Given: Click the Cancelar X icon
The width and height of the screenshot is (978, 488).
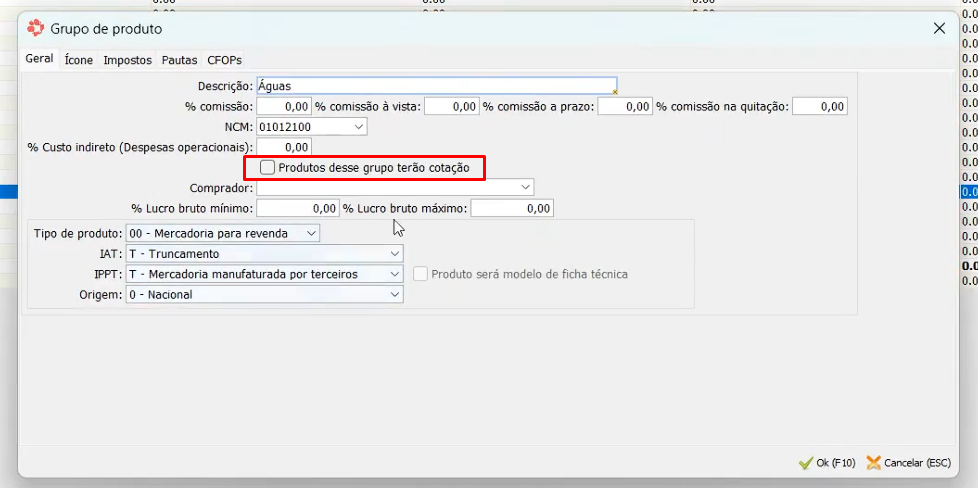Looking at the screenshot, I should (x=873, y=463).
